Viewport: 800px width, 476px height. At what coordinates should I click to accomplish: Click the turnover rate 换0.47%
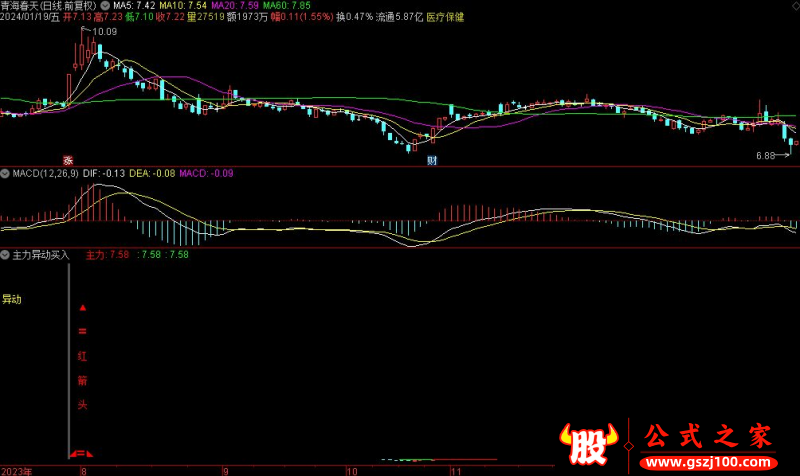coord(355,17)
